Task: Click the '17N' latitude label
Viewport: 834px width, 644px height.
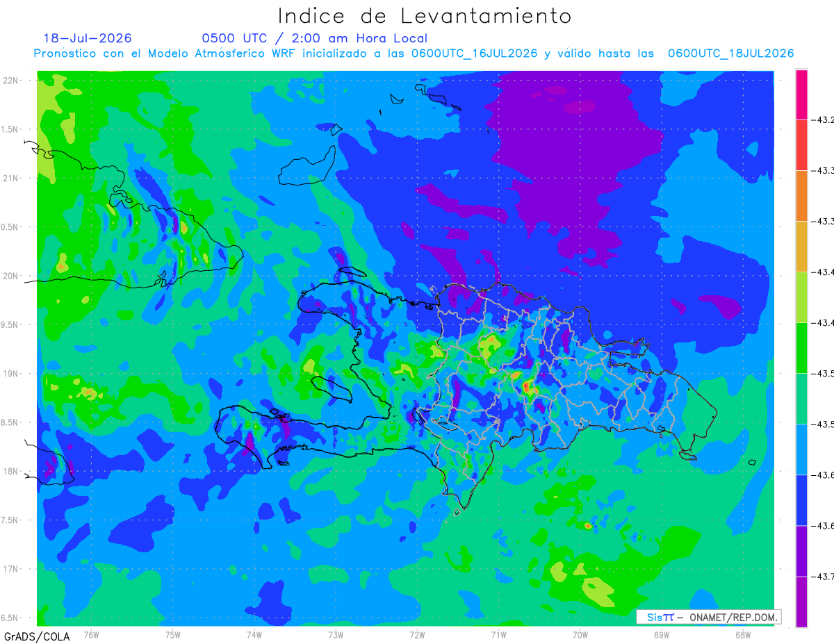Action: tap(12, 569)
